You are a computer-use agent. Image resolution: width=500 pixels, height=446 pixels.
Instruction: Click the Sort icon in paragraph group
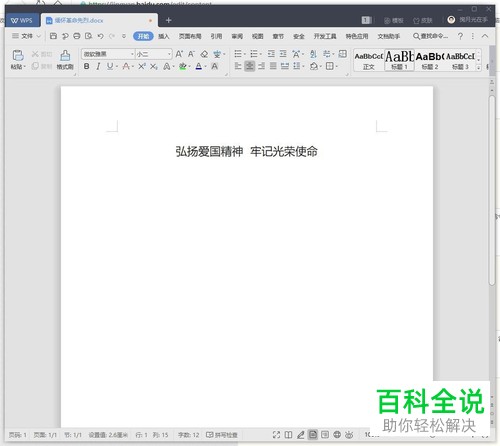click(313, 54)
